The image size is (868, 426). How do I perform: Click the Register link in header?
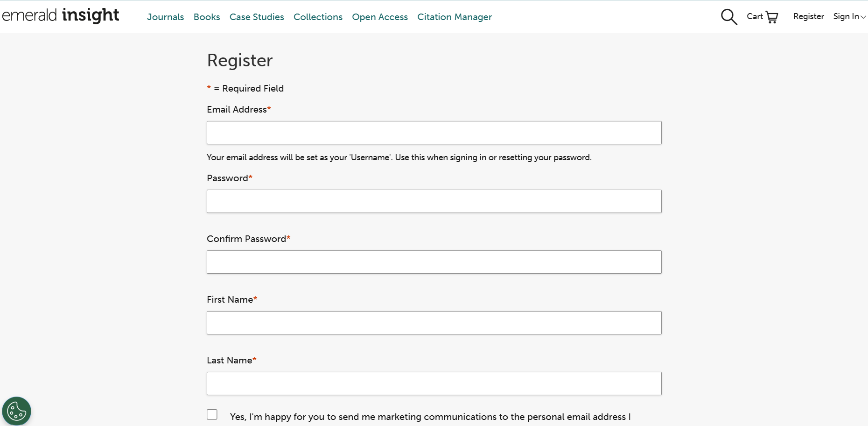tap(808, 16)
